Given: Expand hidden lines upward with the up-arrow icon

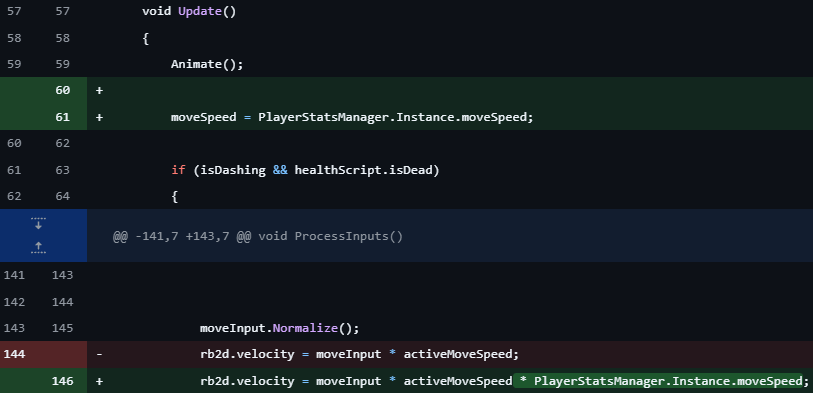Looking at the screenshot, I should pos(38,247).
